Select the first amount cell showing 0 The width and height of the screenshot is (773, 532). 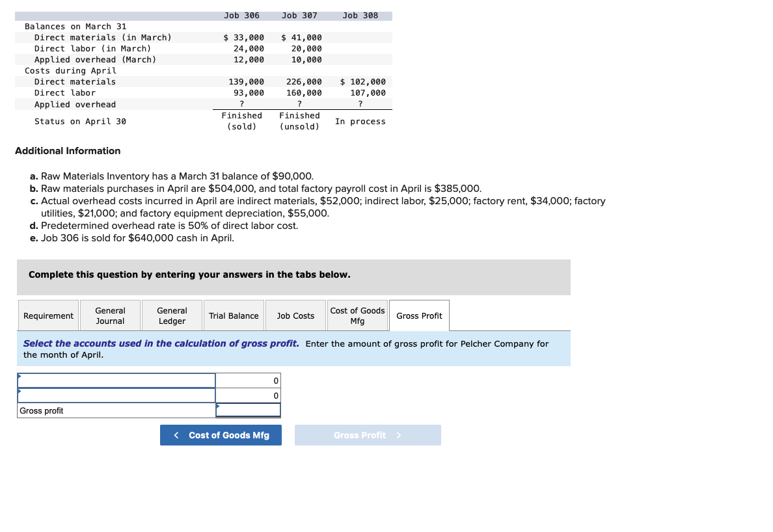click(248, 380)
